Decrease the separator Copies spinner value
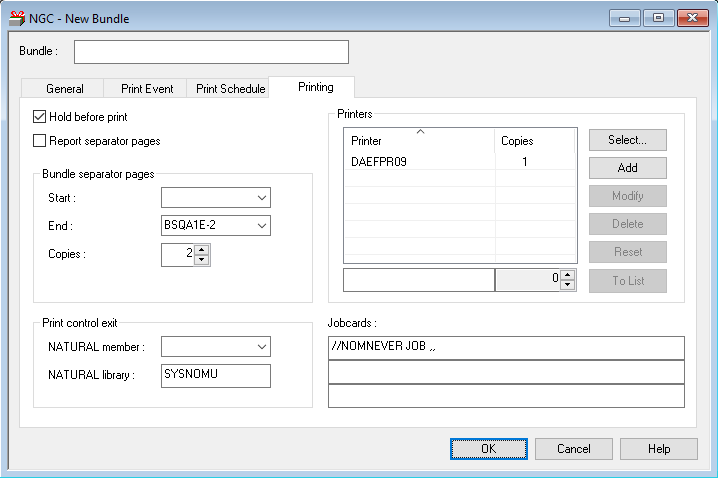The image size is (718, 478). coord(202,261)
